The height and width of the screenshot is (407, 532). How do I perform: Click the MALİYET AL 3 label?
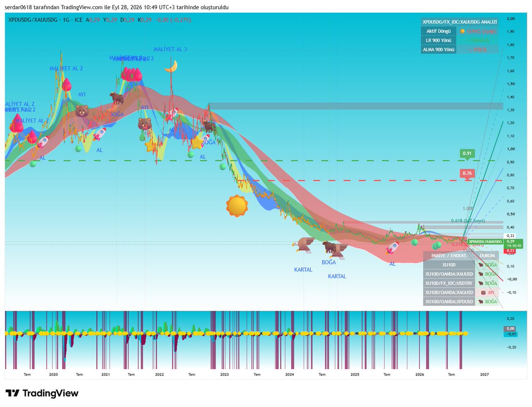[170, 49]
